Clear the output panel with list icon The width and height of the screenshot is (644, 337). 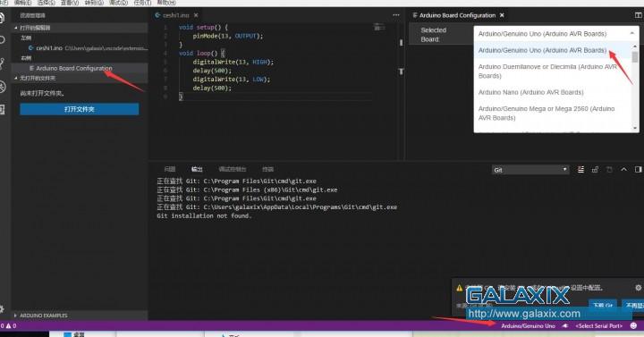[580, 170]
